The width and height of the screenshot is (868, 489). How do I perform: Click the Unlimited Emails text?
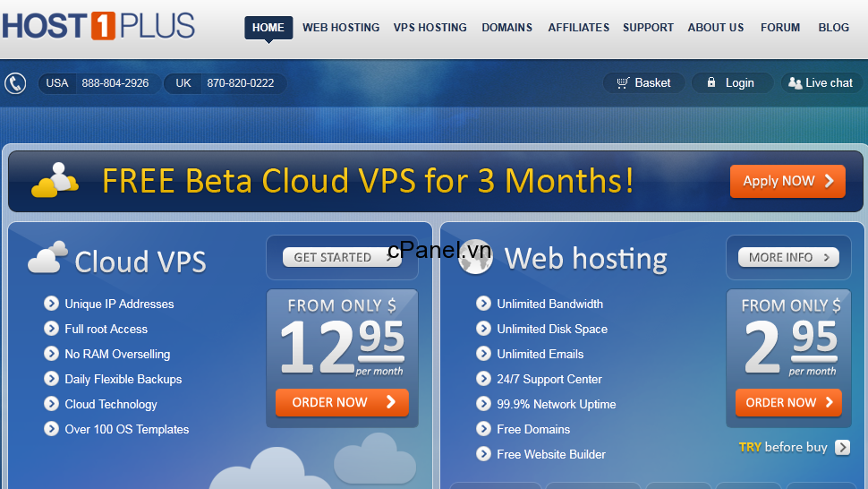(540, 355)
